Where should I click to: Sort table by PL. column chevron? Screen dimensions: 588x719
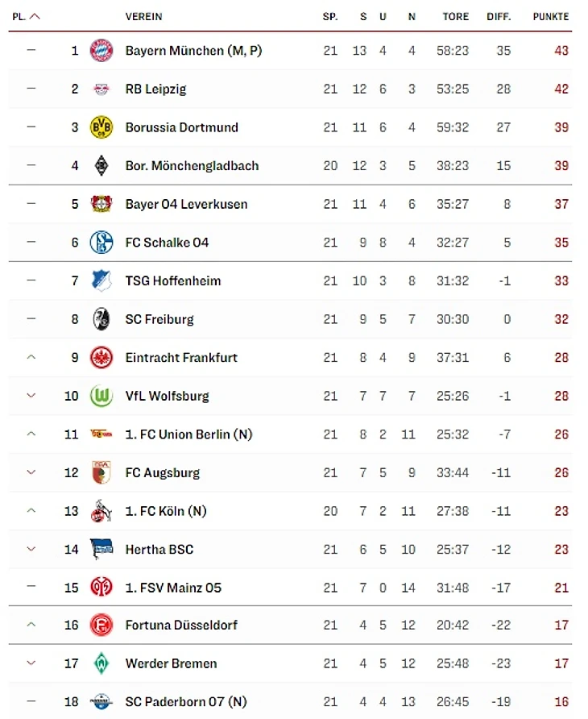pyautogui.click(x=35, y=16)
